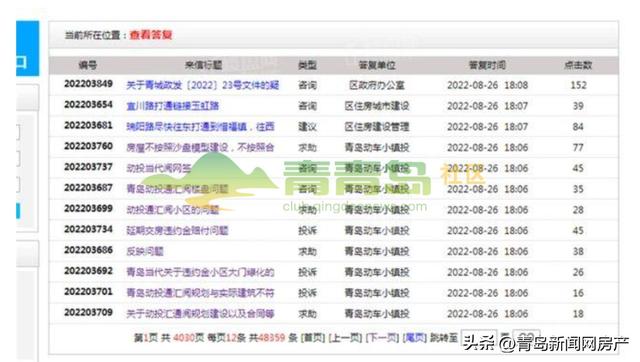Open the letter link in row 202203701
Screen dimensions: 640x362
tap(200, 293)
